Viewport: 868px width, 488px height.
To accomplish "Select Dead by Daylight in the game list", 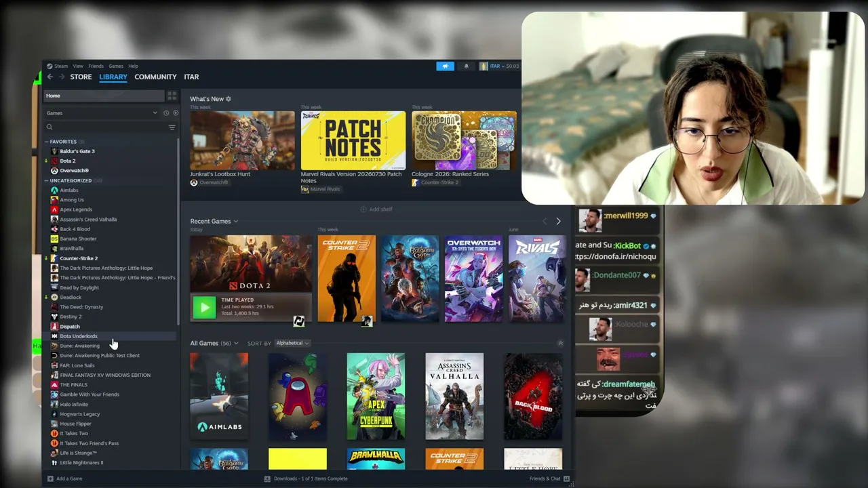I will [79, 287].
